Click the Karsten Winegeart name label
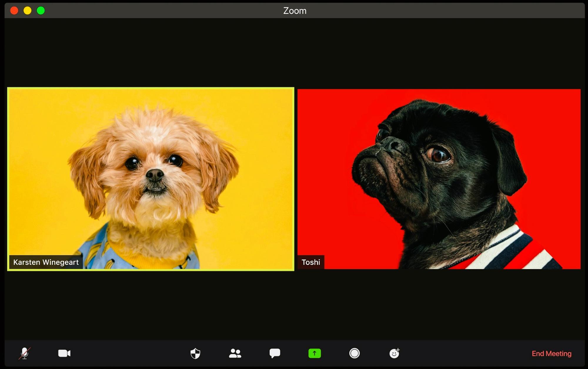This screenshot has width=588, height=369. click(x=46, y=262)
